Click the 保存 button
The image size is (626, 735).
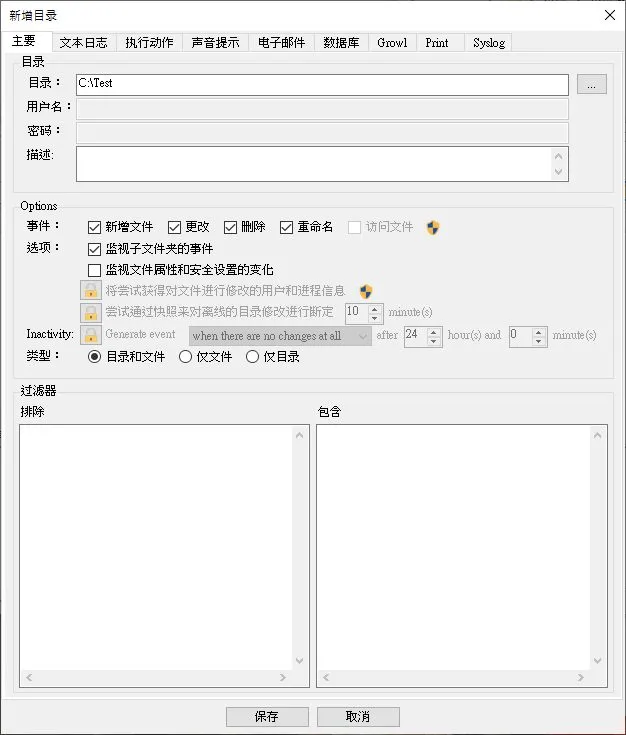click(x=267, y=716)
